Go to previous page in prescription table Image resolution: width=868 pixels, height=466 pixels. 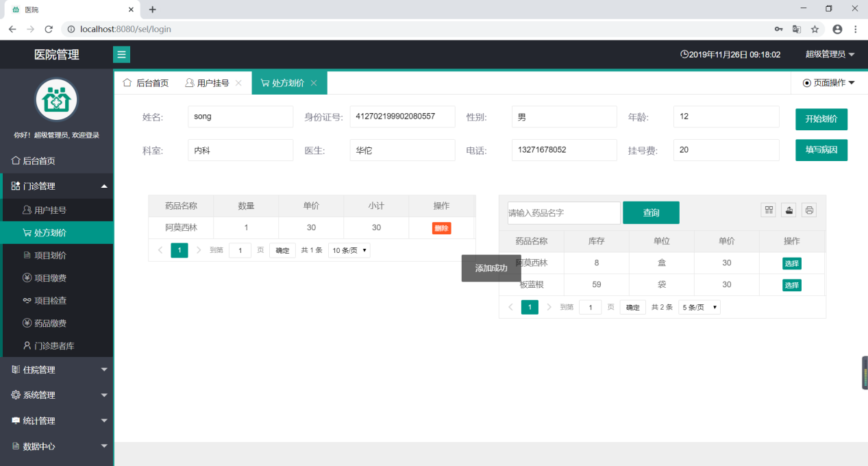coord(160,250)
